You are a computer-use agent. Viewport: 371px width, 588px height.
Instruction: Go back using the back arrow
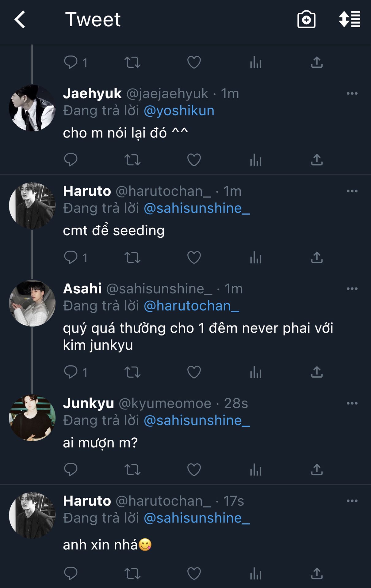pyautogui.click(x=20, y=20)
